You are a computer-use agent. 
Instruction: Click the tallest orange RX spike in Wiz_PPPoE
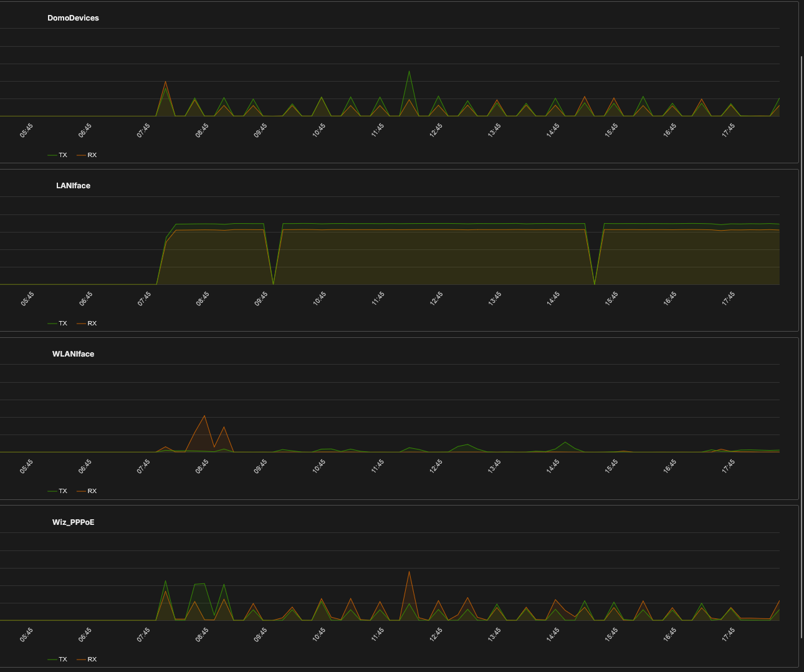(409, 572)
